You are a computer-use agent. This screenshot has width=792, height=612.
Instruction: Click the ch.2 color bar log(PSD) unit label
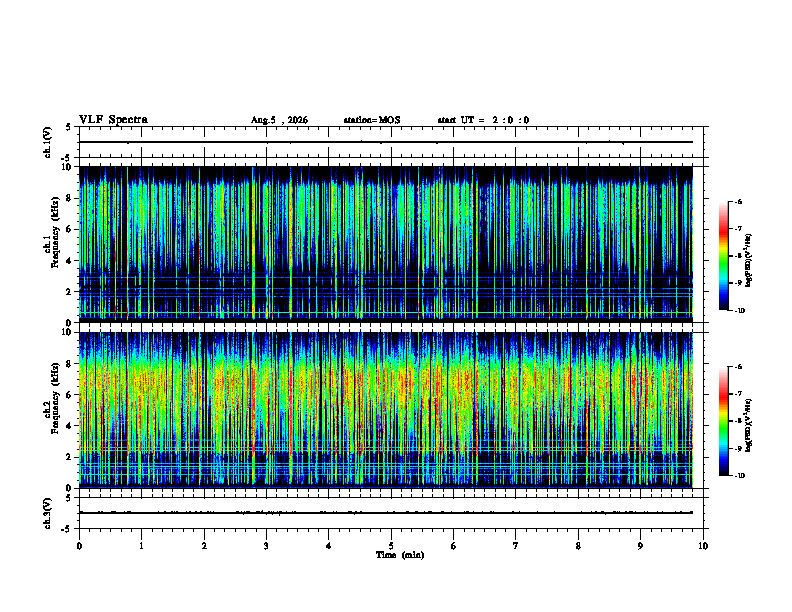click(x=749, y=425)
